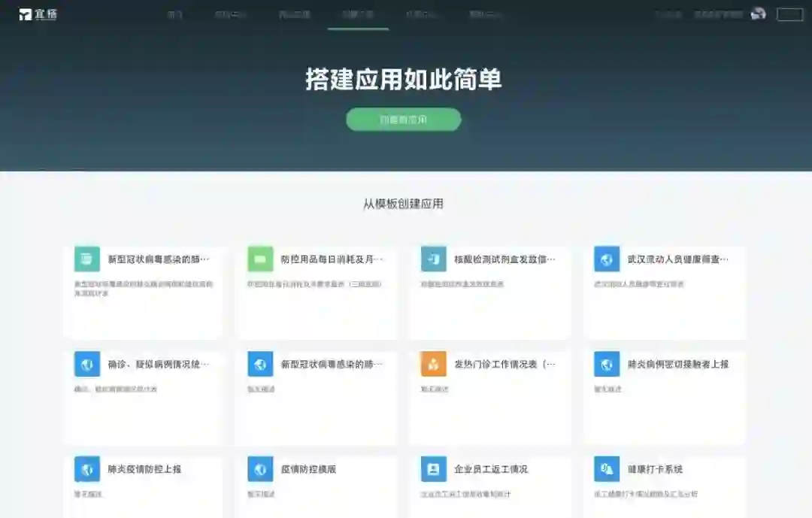Screen dimensions: 812x518
Task: Open the template titled 防控用品每日消耗及月…
Action: click(332, 259)
